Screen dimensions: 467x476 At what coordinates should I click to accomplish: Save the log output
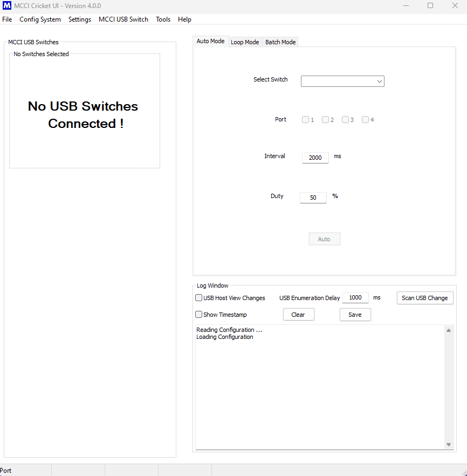[x=355, y=315]
